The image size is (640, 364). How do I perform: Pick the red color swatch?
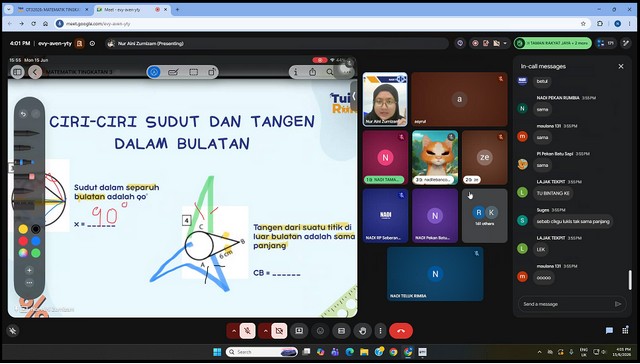23,241
